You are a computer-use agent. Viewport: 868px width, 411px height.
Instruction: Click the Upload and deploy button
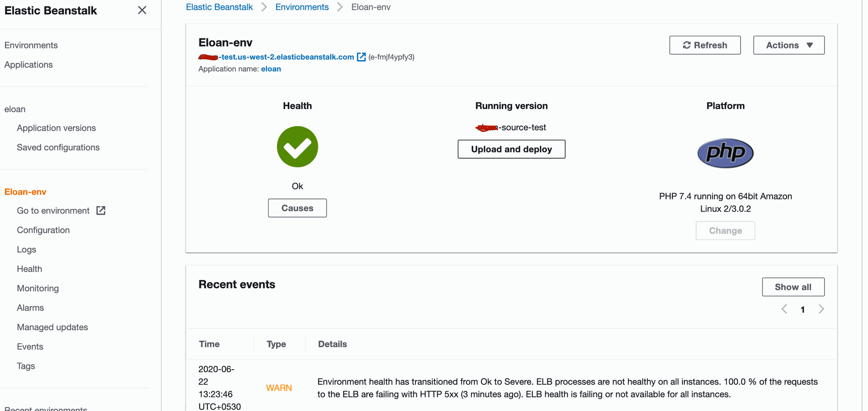pyautogui.click(x=511, y=149)
